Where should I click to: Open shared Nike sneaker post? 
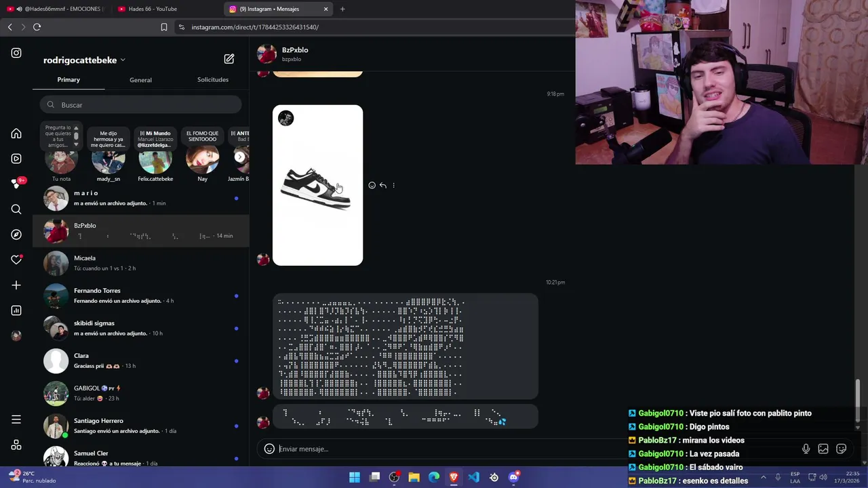tap(317, 185)
